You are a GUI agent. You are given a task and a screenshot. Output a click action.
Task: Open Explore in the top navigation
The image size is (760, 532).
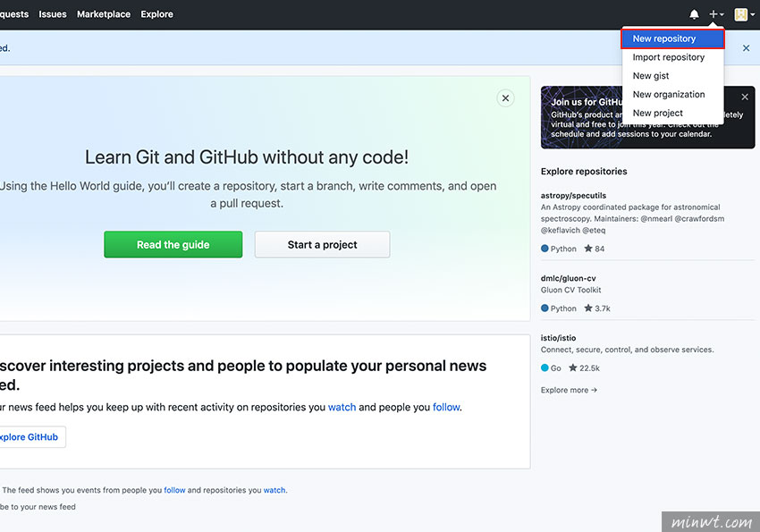coord(157,14)
